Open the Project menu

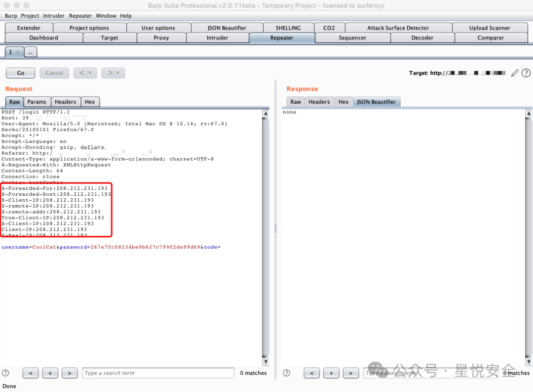click(x=30, y=16)
